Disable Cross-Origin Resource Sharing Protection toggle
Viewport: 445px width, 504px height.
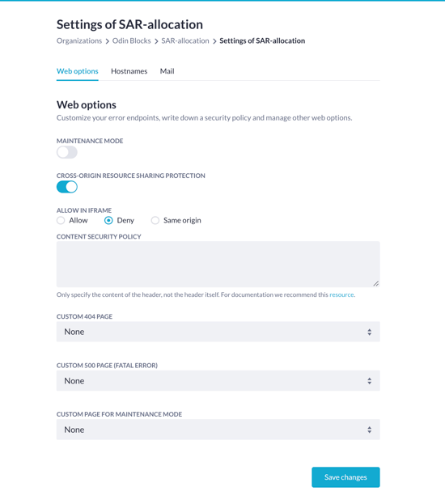(x=67, y=187)
